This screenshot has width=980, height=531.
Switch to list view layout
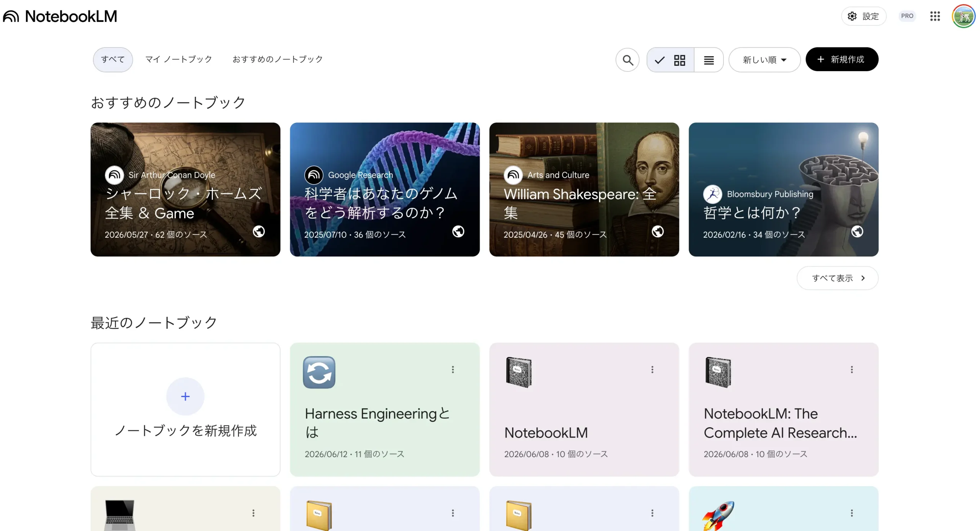(x=709, y=60)
